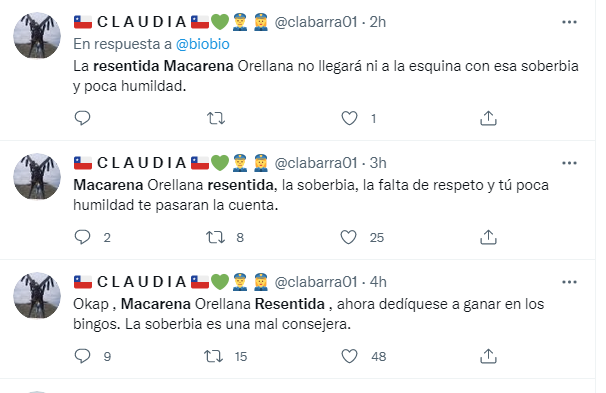Open more options on the 3h tweet
The width and height of the screenshot is (606, 393).
(x=569, y=163)
